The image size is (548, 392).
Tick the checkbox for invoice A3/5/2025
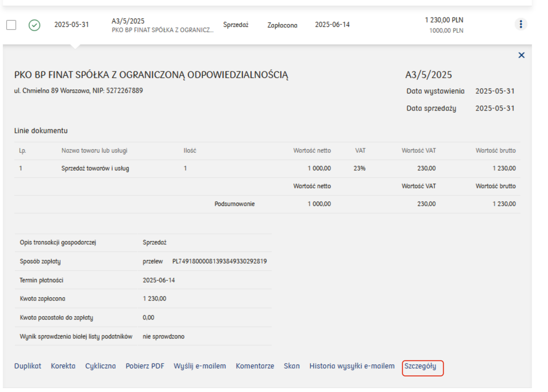11,25
